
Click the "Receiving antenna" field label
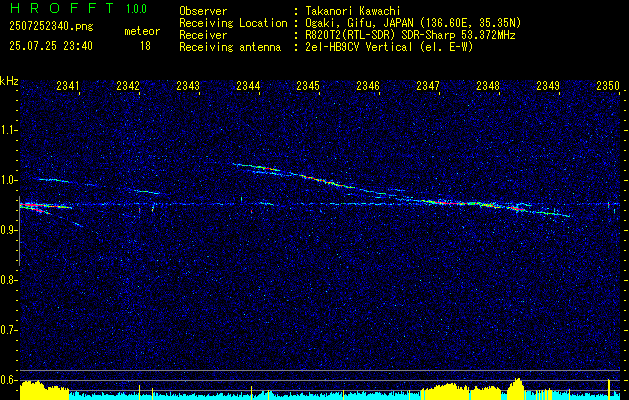tap(230, 47)
